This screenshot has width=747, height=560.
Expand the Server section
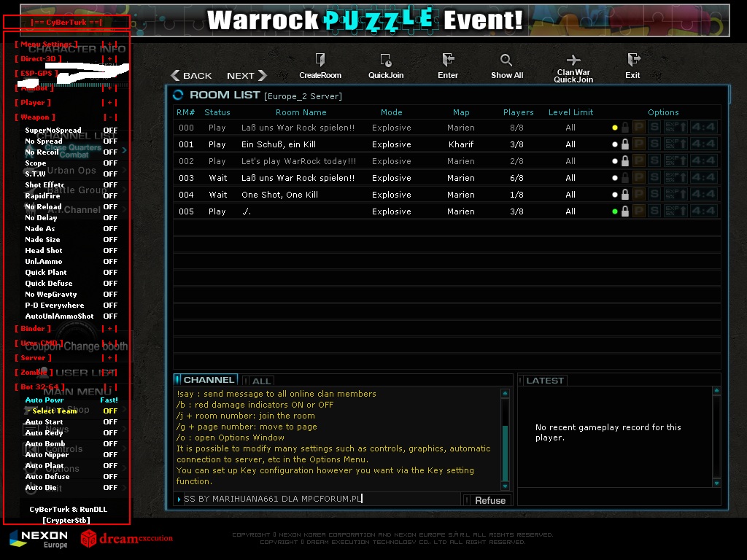[109, 358]
